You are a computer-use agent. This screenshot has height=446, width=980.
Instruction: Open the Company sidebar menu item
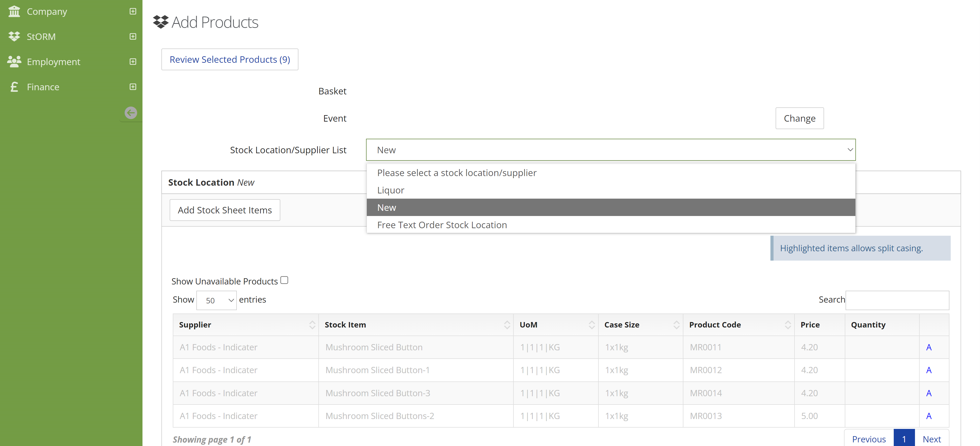coord(71,11)
